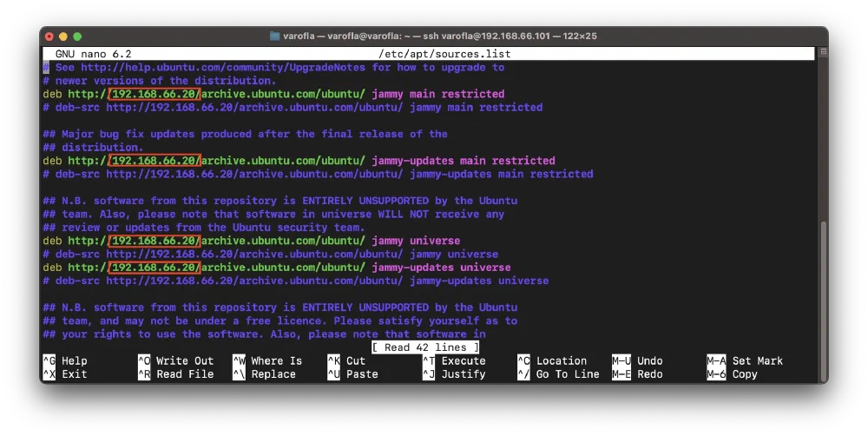This screenshot has width=868, height=436.
Task: Click the ^/ Go To Line shortcut
Action: pos(557,374)
